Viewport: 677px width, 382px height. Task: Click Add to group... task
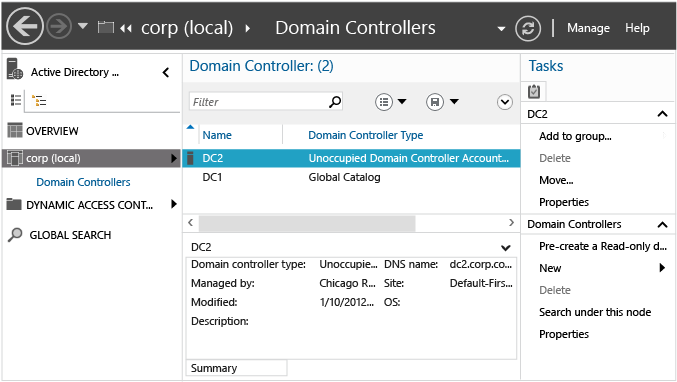[x=575, y=136]
